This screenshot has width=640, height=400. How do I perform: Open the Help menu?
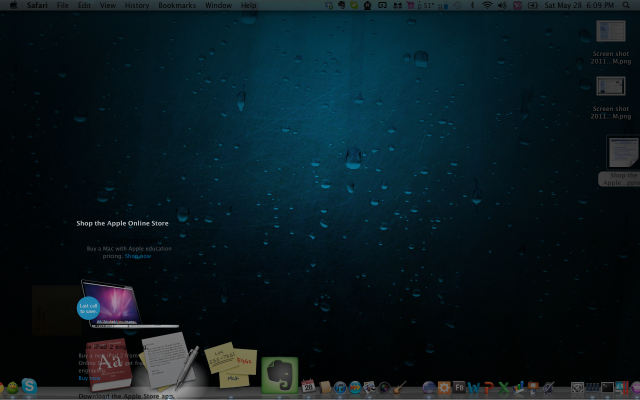(x=248, y=5)
